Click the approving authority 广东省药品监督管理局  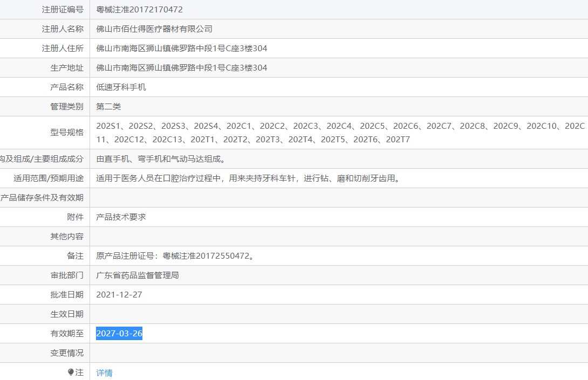138,275
